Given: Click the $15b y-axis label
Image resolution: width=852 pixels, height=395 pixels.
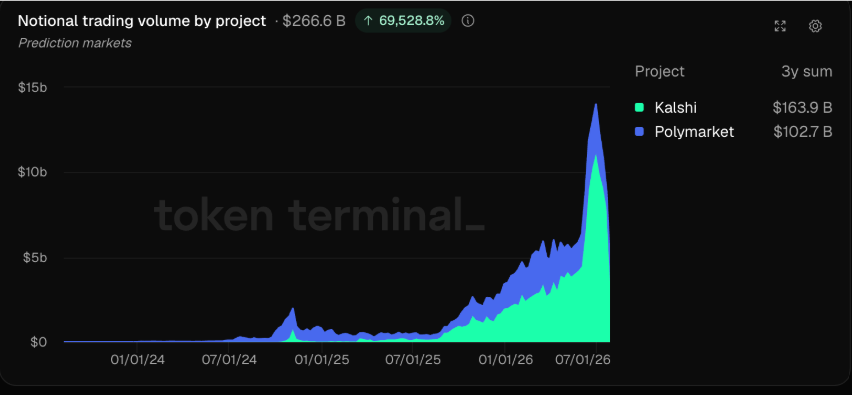Looking at the screenshot, I should 34,87.
